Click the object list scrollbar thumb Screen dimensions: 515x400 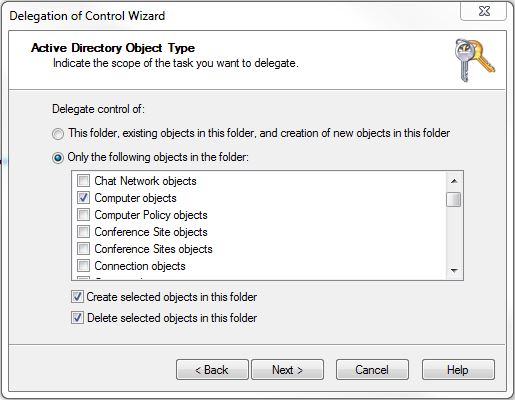click(454, 200)
